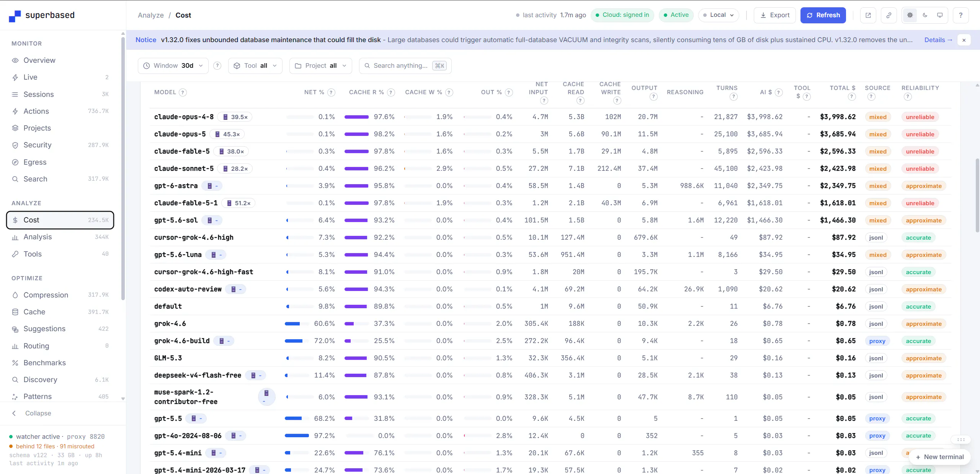980x474 pixels.
Task: Click help icon under TOTAL $ header
Action: point(852,96)
